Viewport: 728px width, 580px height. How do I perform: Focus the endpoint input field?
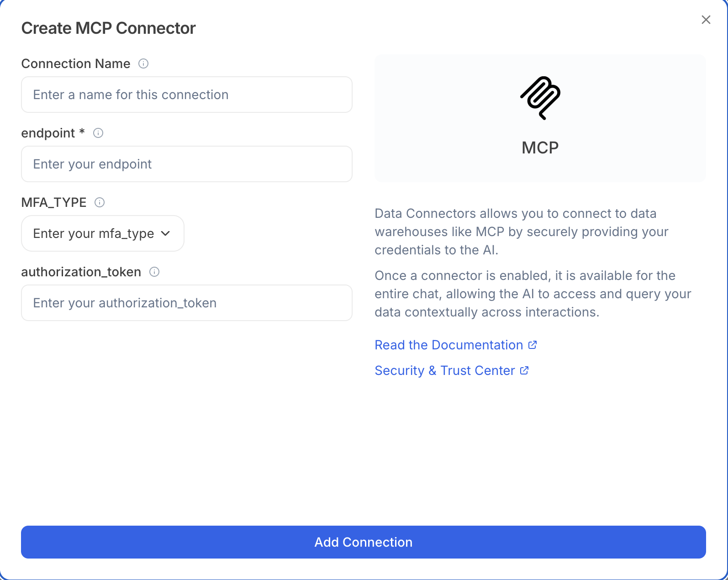186,164
